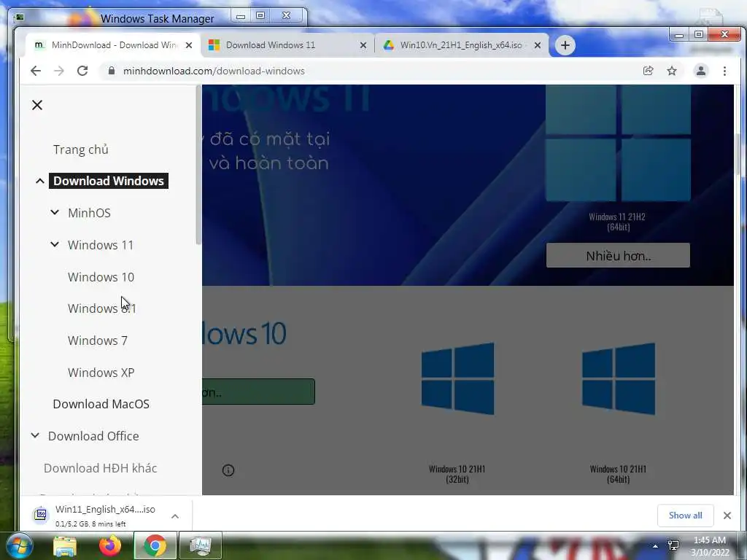Show hidden system tray icons
Image resolution: width=747 pixels, height=560 pixels.
click(656, 546)
